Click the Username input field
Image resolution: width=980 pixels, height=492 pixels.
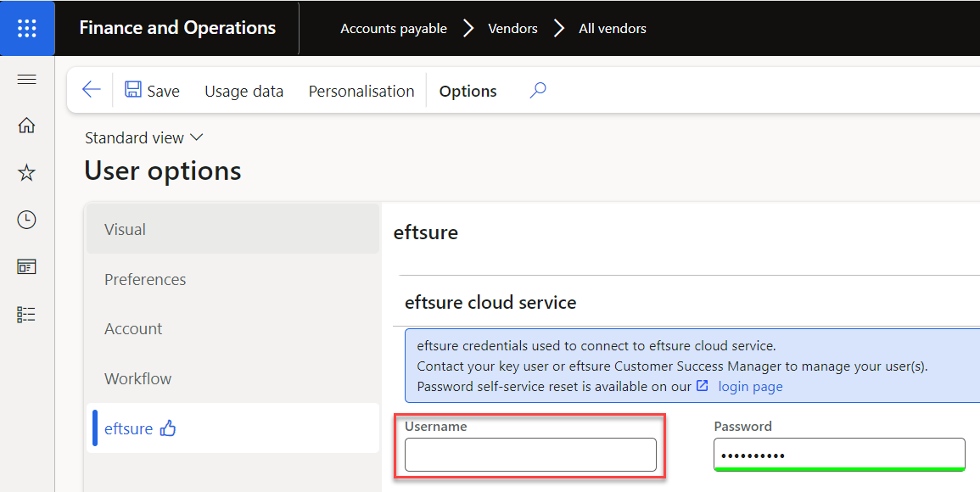(530, 455)
